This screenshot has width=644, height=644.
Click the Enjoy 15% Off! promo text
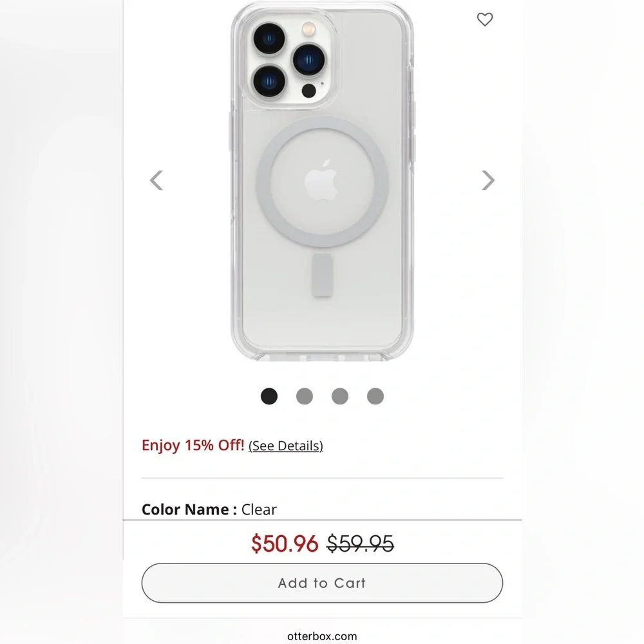coord(193,445)
